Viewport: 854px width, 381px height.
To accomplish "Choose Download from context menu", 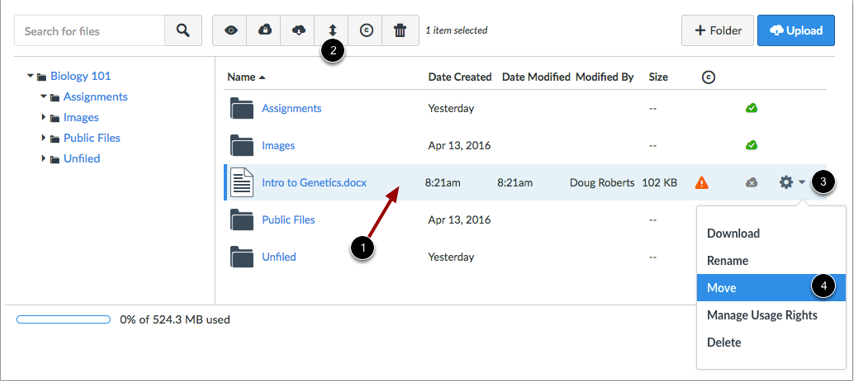I will pyautogui.click(x=733, y=233).
